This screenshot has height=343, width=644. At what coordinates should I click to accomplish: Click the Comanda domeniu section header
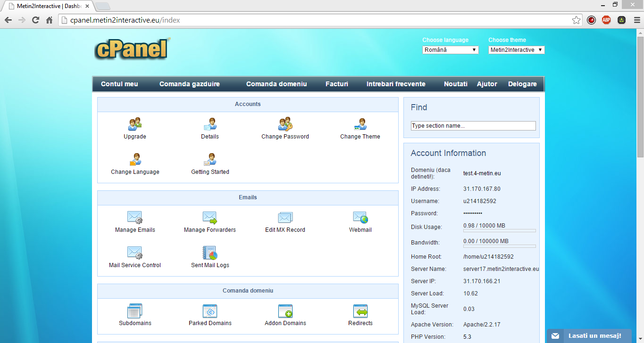pyautogui.click(x=248, y=291)
